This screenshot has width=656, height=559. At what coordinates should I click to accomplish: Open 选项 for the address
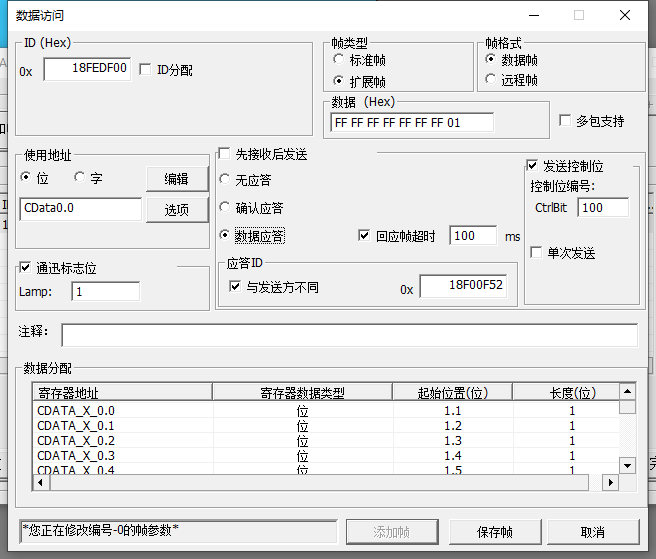click(x=176, y=209)
